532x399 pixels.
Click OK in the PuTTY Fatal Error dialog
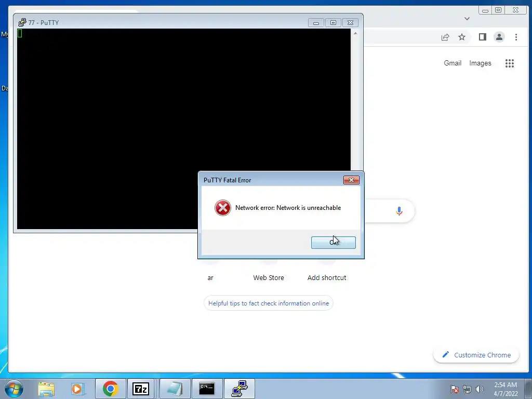click(333, 242)
